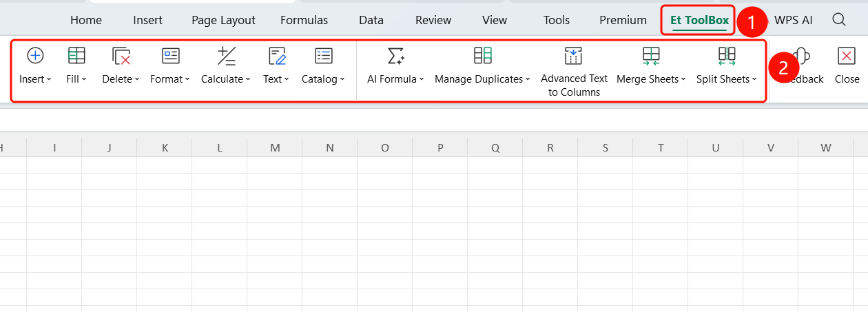Viewport: 868px width, 312px height.
Task: Select column T header
Action: 661,147
